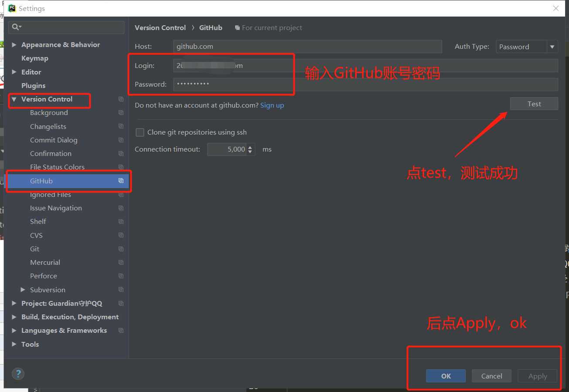Click connection timeout stepper arrows

[x=250, y=149]
